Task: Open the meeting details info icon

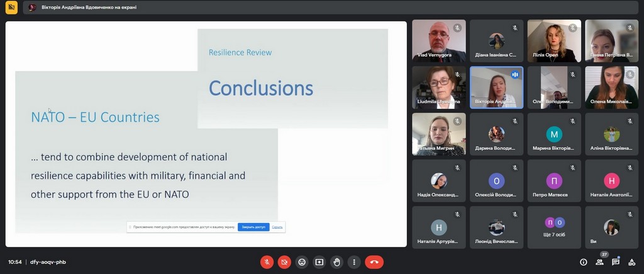Action: tap(583, 262)
